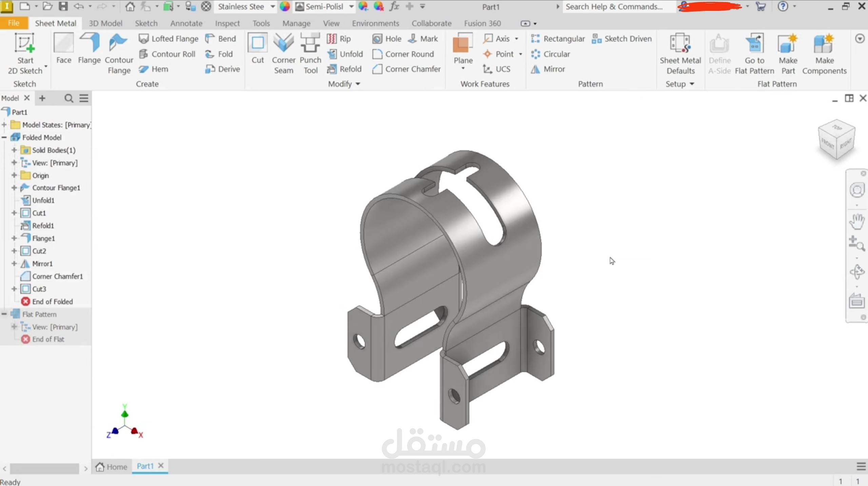
Task: Create a Circular pattern
Action: (x=550, y=54)
